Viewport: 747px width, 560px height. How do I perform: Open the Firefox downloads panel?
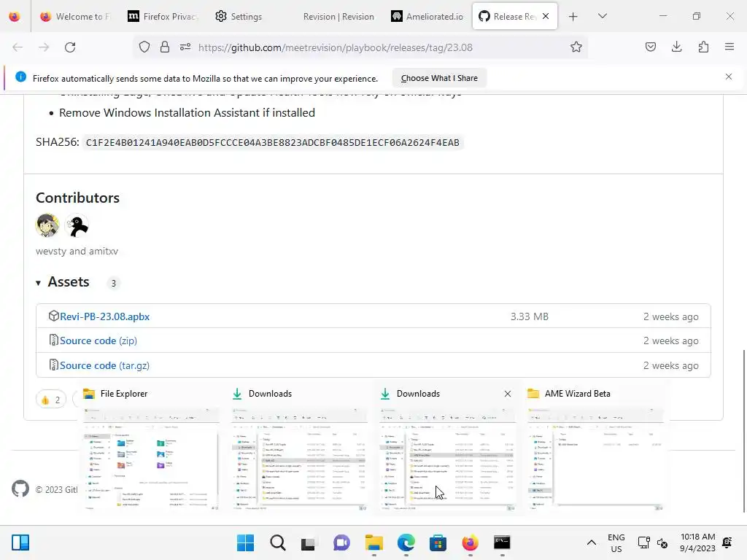676,47
